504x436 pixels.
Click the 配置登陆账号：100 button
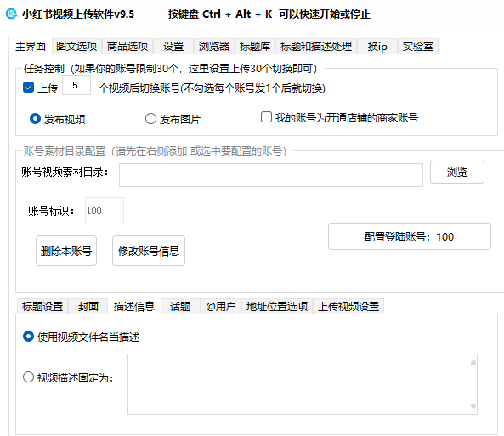pos(410,236)
